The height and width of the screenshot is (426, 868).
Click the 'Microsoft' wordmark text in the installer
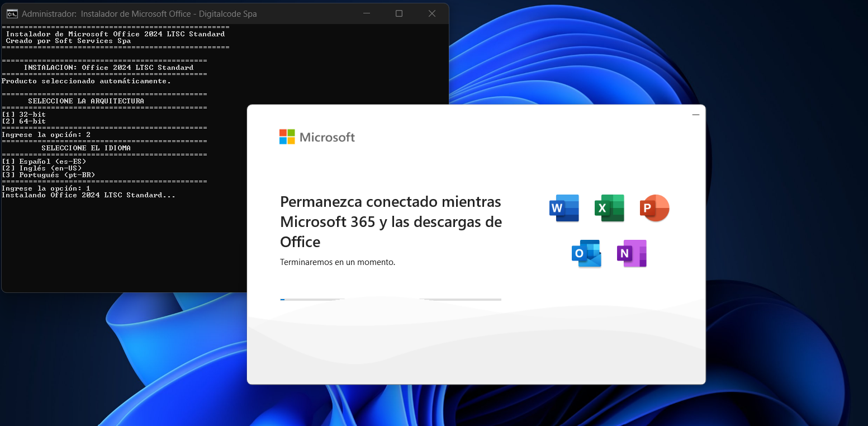click(328, 137)
